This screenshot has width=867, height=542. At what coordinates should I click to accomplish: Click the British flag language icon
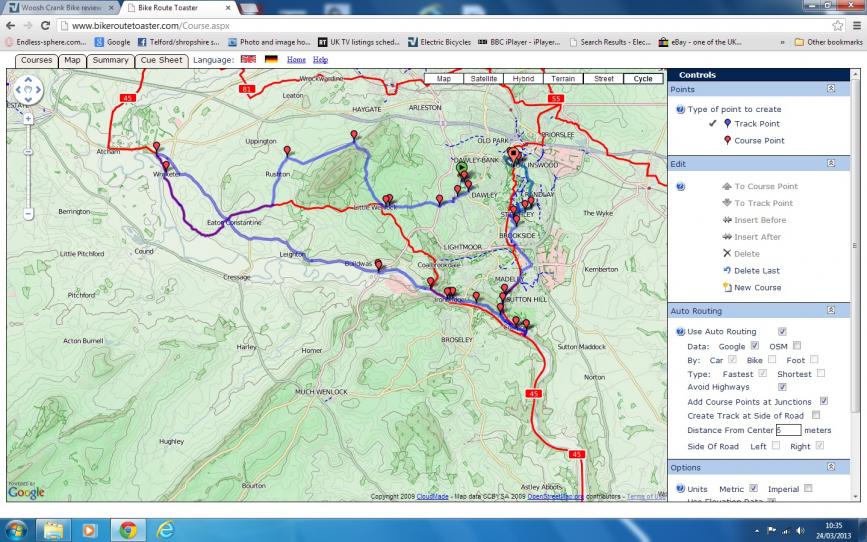248,59
